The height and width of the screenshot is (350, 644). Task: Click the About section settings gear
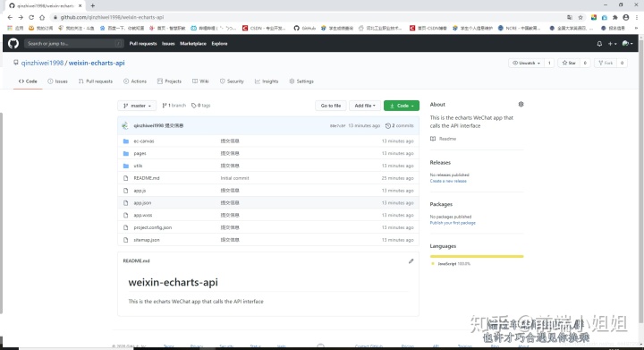[x=521, y=105]
